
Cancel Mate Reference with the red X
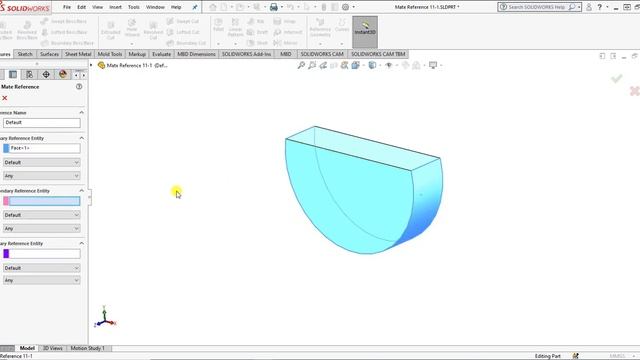5,98
